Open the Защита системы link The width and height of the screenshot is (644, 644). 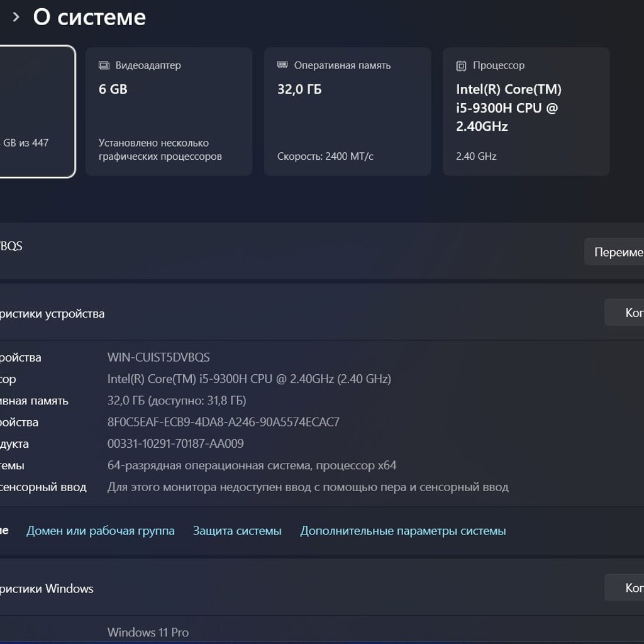point(237,531)
